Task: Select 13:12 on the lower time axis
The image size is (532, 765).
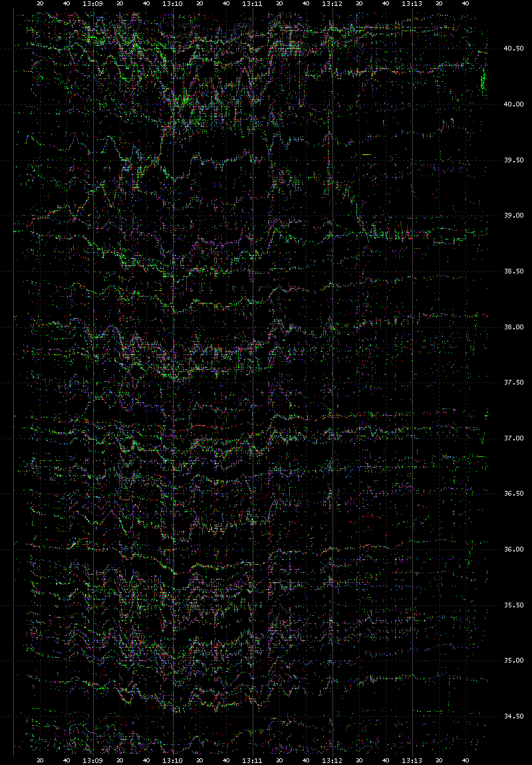Action: [x=332, y=760]
